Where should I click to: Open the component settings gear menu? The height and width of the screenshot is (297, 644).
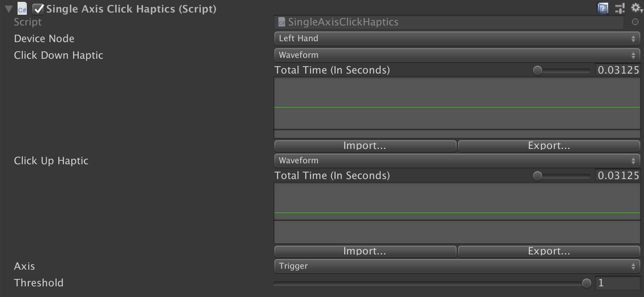(635, 8)
